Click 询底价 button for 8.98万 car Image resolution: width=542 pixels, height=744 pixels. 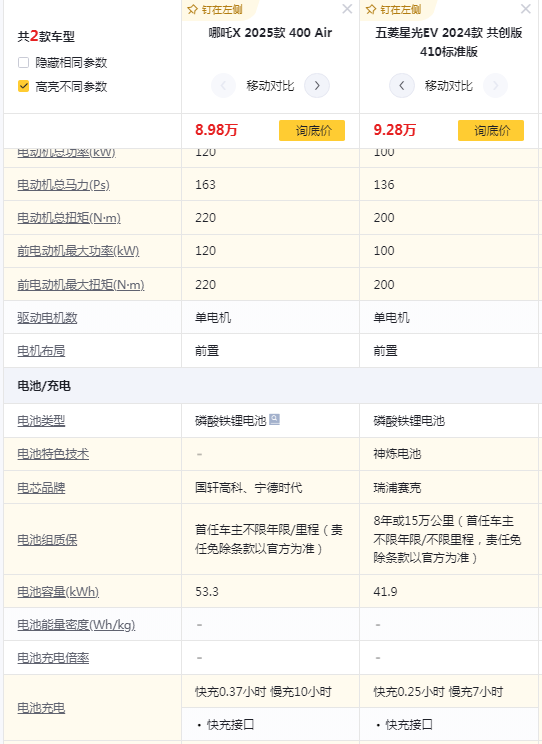tap(312, 130)
